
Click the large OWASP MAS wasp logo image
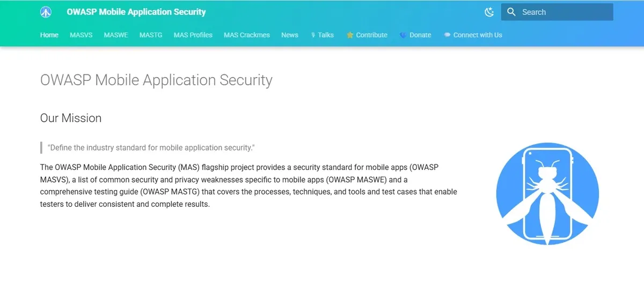[x=547, y=193]
